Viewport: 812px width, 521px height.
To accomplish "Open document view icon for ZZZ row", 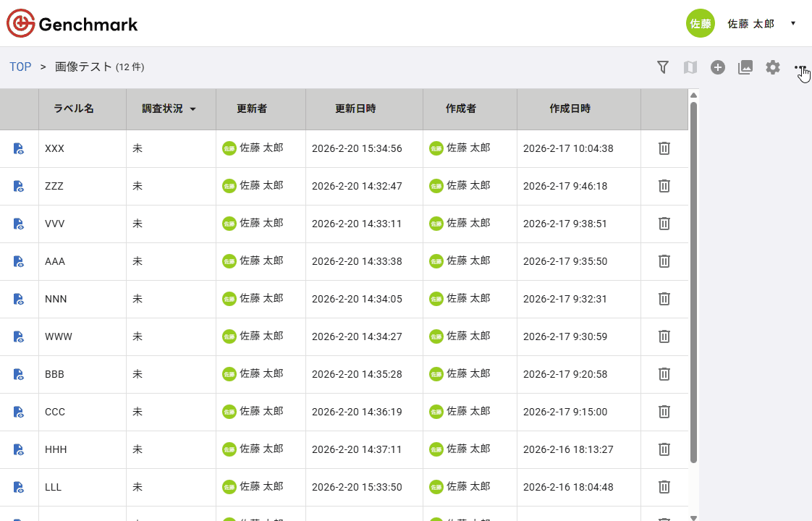I will point(19,186).
